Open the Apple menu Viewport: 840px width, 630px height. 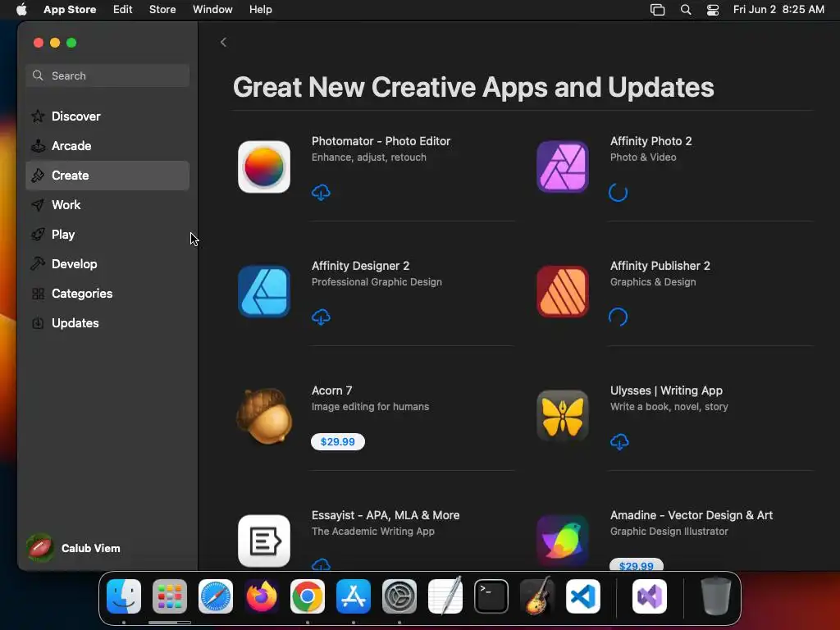[x=21, y=10]
